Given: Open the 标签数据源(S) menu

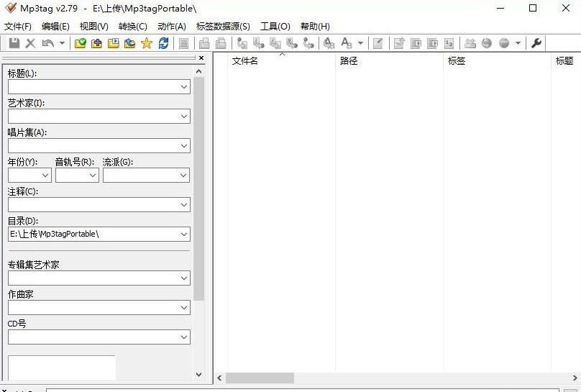Looking at the screenshot, I should click(223, 27).
